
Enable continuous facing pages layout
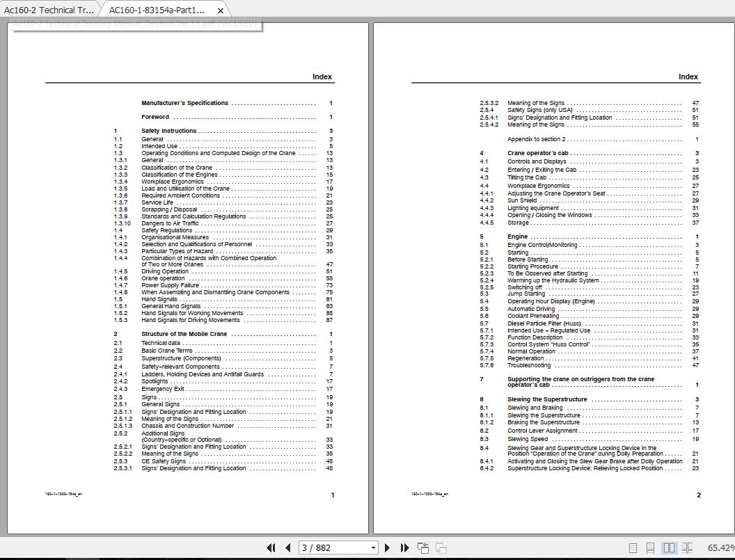686,547
